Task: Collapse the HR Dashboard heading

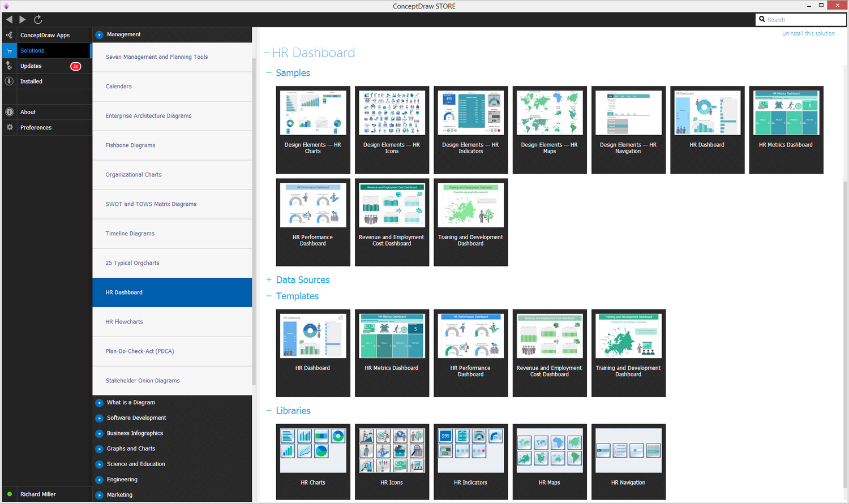Action: click(267, 53)
